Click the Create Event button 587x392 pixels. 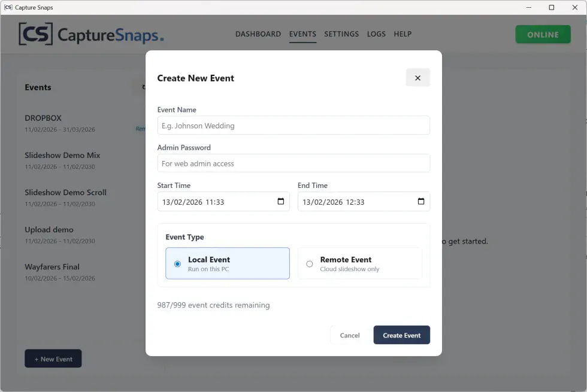click(x=402, y=335)
